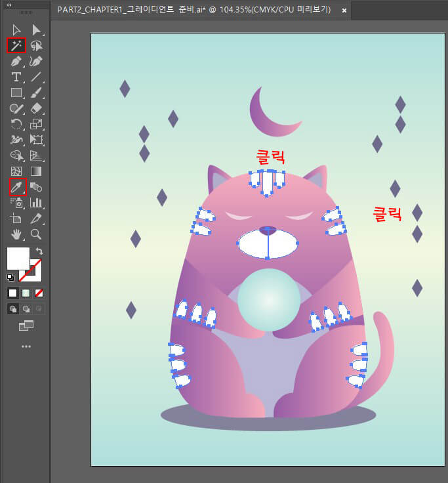Image resolution: width=448 pixels, height=483 pixels.
Task: Select the Free Transform tool
Action: (x=36, y=140)
